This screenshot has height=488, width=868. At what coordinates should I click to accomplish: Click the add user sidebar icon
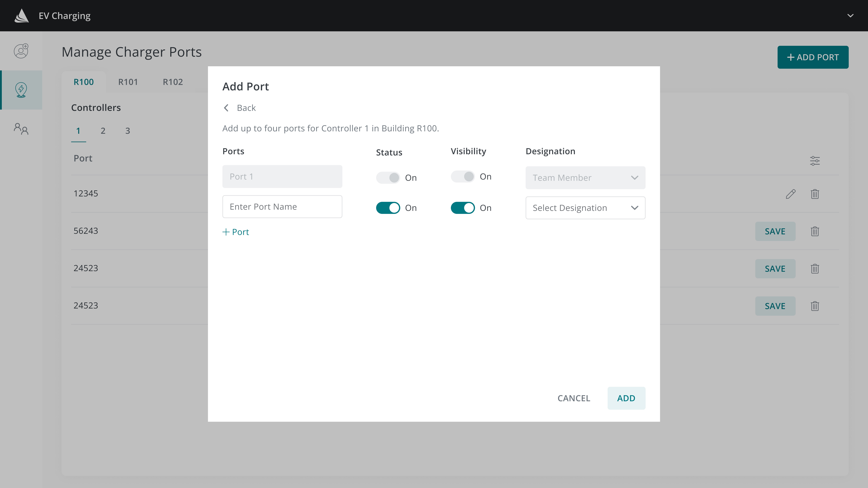(x=21, y=51)
